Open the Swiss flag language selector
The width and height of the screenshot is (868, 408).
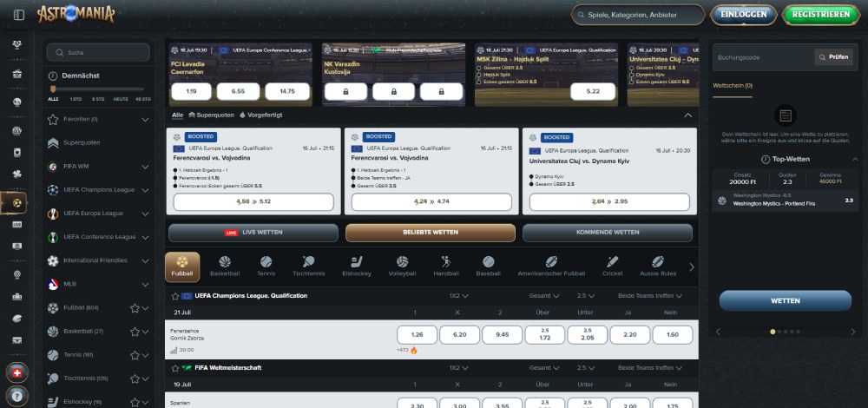16,372
